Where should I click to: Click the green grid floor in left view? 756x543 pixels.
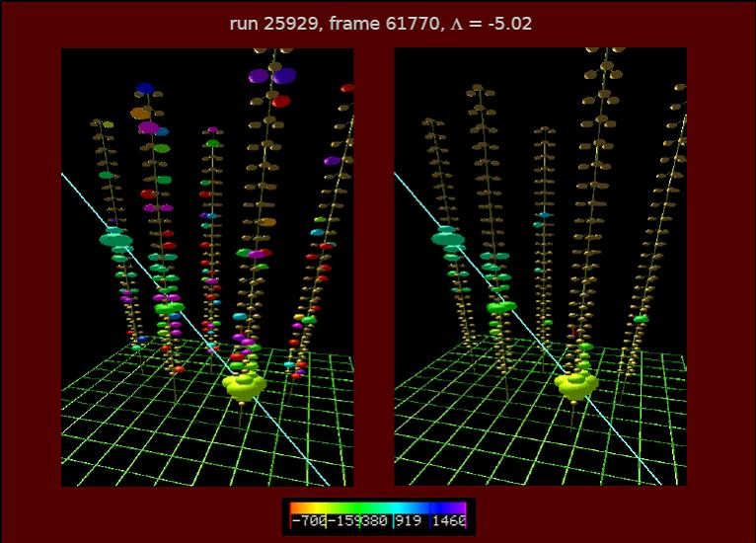pyautogui.click(x=118, y=434)
